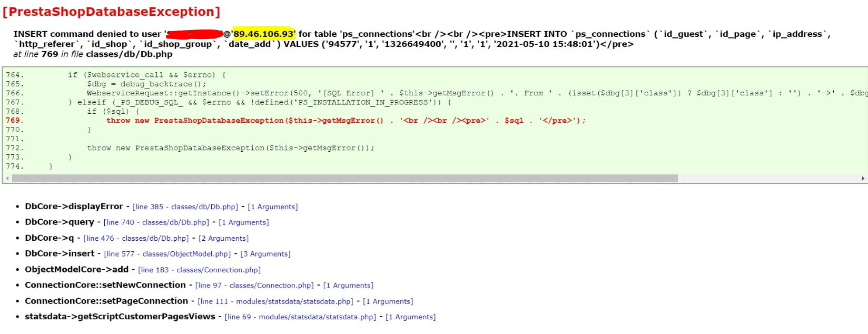Click the 'DbCore->q' entry text
868x334 pixels.
click(x=50, y=238)
